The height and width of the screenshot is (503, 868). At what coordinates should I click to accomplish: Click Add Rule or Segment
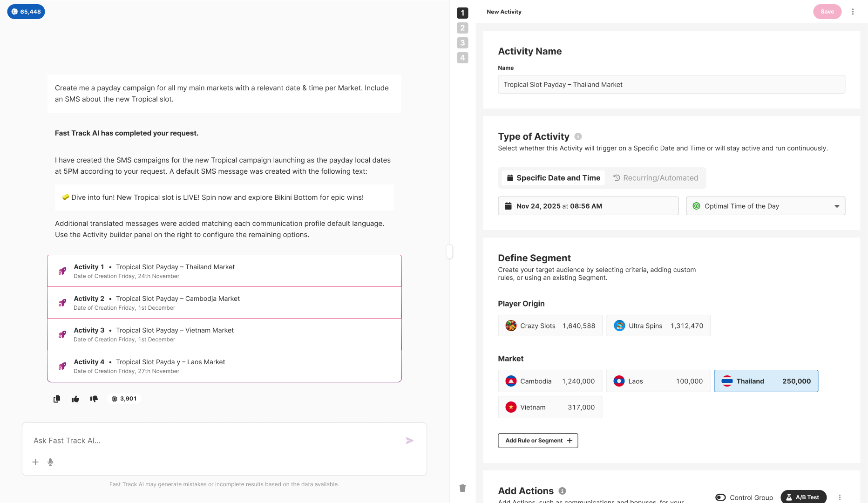pos(538,440)
